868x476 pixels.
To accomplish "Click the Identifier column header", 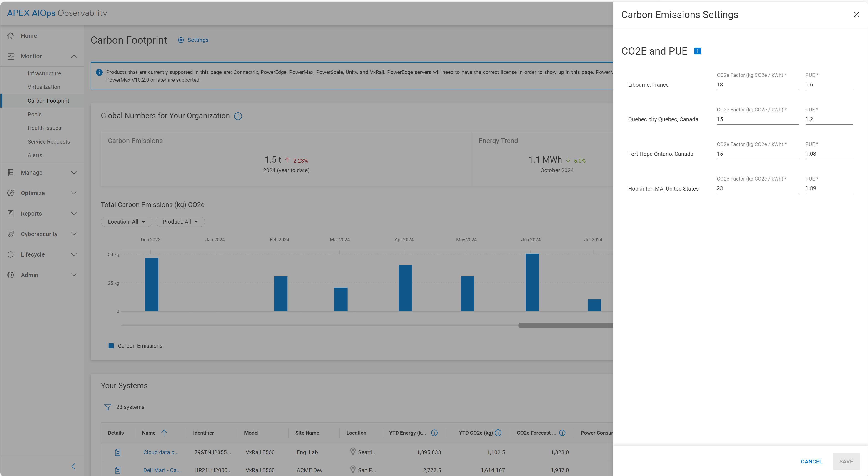I will click(x=203, y=433).
